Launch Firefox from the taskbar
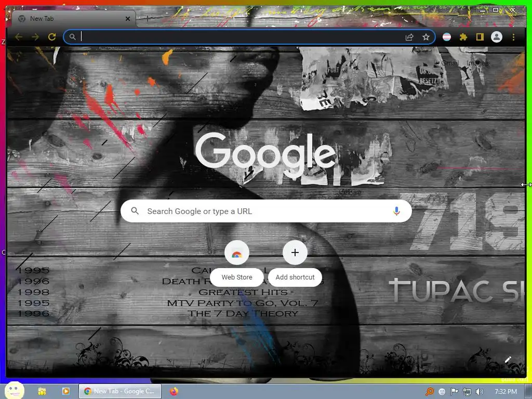The height and width of the screenshot is (399, 532). click(x=174, y=391)
